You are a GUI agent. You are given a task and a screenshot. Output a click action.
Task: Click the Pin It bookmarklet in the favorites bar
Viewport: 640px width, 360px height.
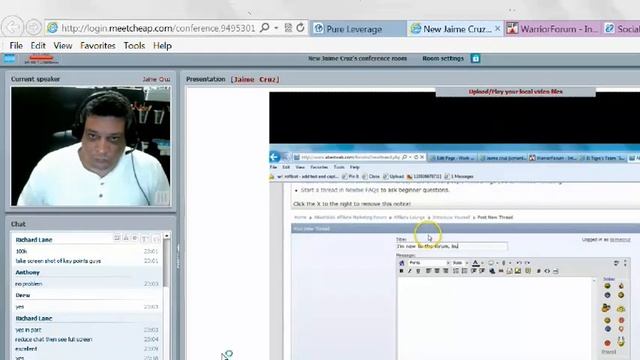pos(351,177)
